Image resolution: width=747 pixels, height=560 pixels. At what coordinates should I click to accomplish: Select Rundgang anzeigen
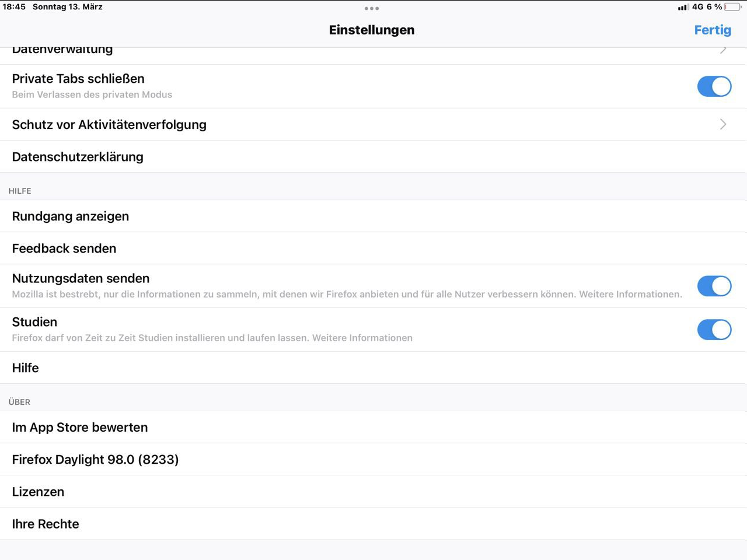(71, 216)
